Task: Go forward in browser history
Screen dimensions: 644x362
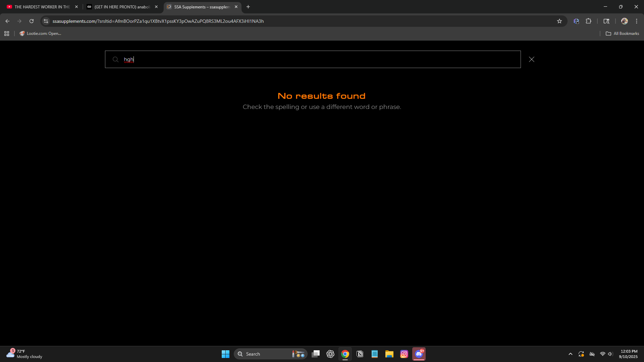Action: click(19, 21)
